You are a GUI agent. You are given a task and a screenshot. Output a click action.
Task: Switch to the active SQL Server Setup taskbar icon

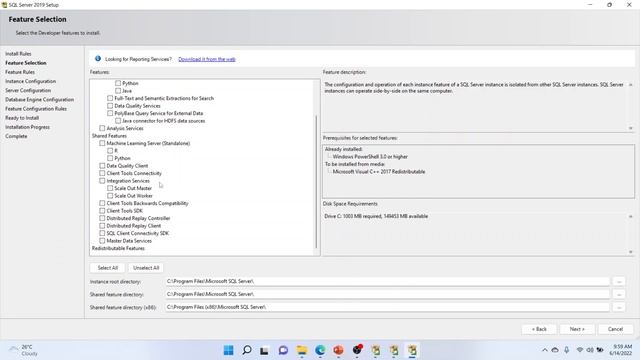412,350
